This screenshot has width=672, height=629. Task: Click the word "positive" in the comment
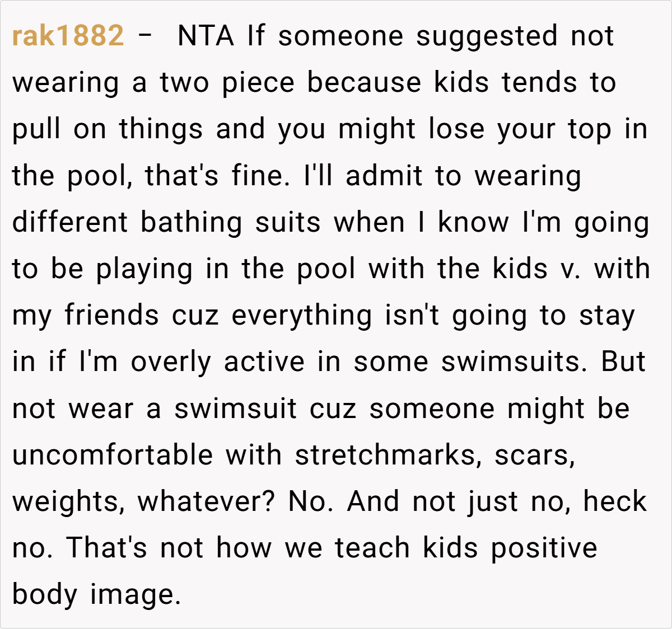pos(544,548)
